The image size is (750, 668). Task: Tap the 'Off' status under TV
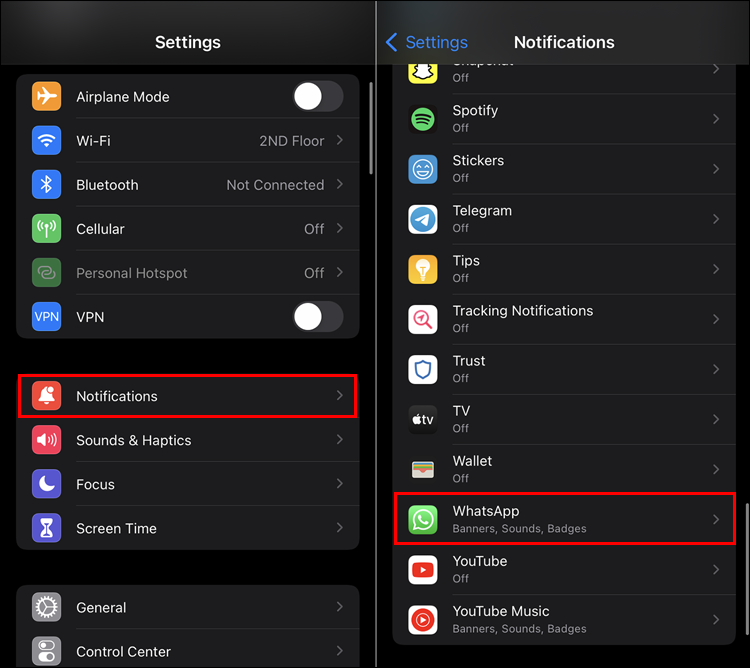pyautogui.click(x=461, y=428)
